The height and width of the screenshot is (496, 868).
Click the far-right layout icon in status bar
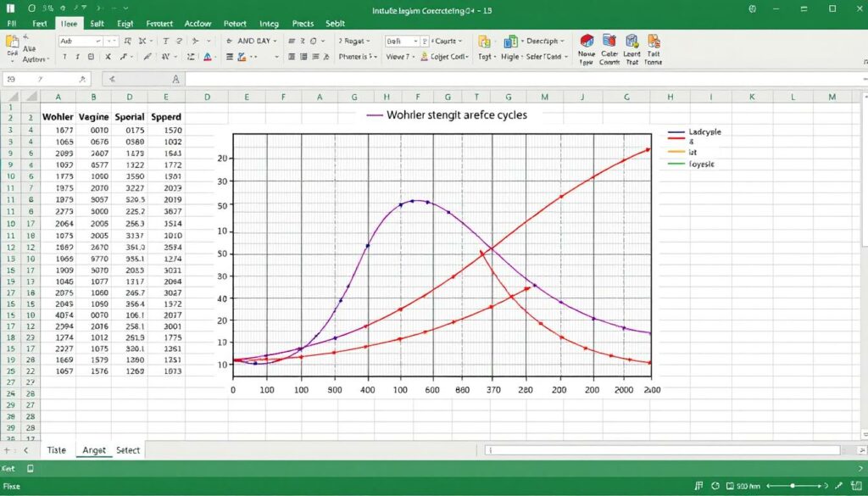pyautogui.click(x=856, y=486)
